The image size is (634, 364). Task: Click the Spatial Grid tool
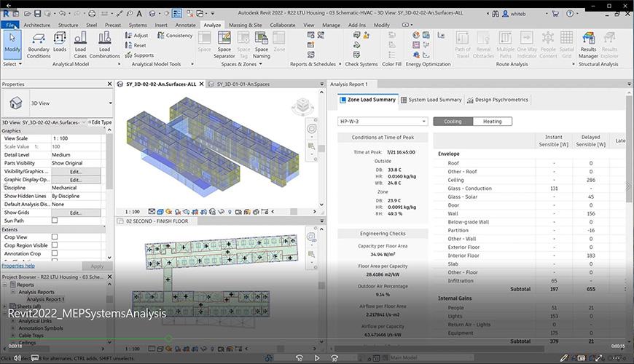click(x=566, y=45)
